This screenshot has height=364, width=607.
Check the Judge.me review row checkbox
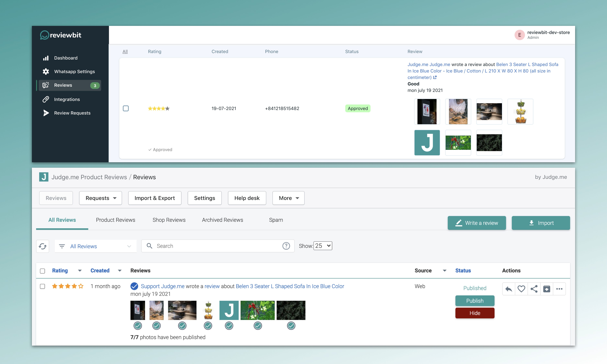[x=42, y=286]
